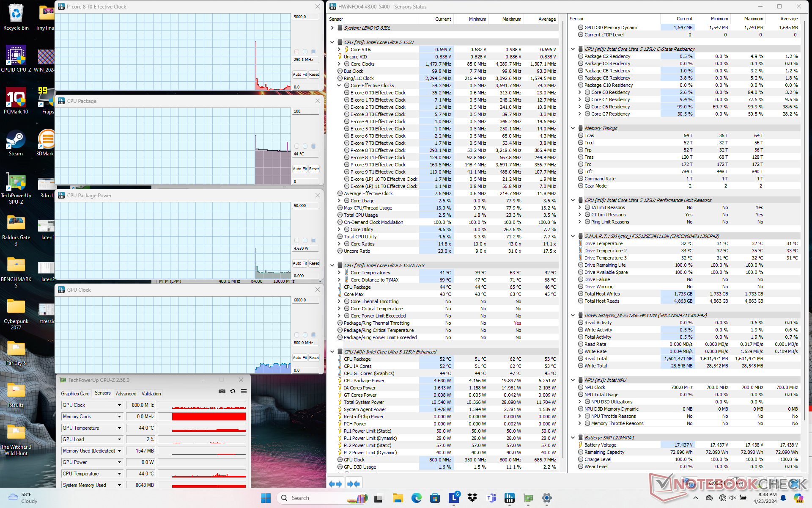Expand the IA Limit Reasons row
812x508 pixels.
click(x=580, y=207)
